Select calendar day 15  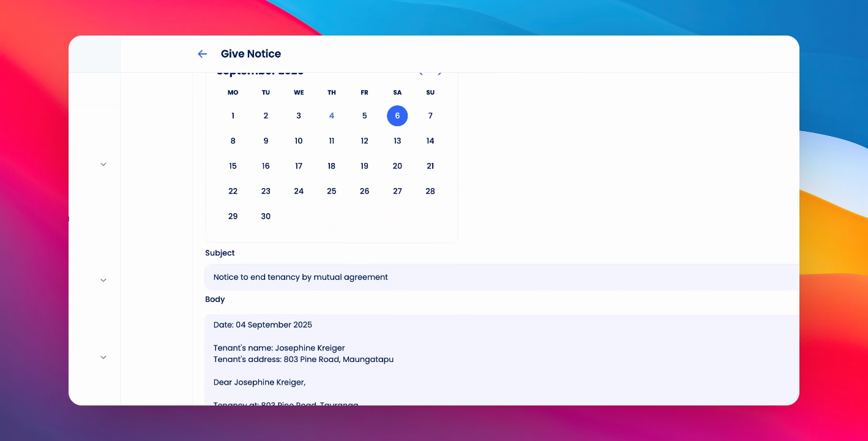point(233,166)
